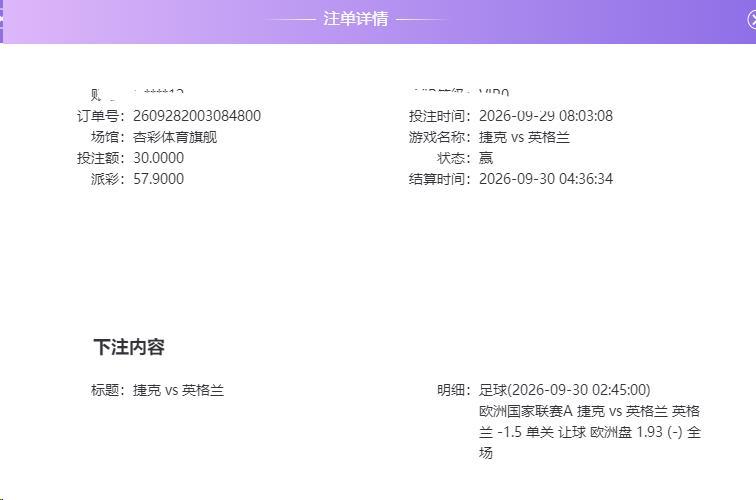This screenshot has height=500, width=756.
Task: Click the 注单详情 header title
Action: (355, 19)
